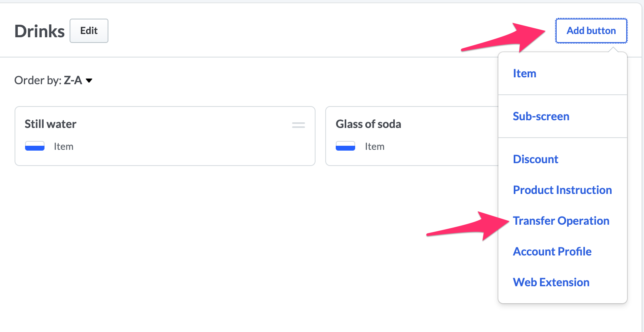
Task: Open the Order by Z-A dropdown arrow
Action: [x=89, y=81]
